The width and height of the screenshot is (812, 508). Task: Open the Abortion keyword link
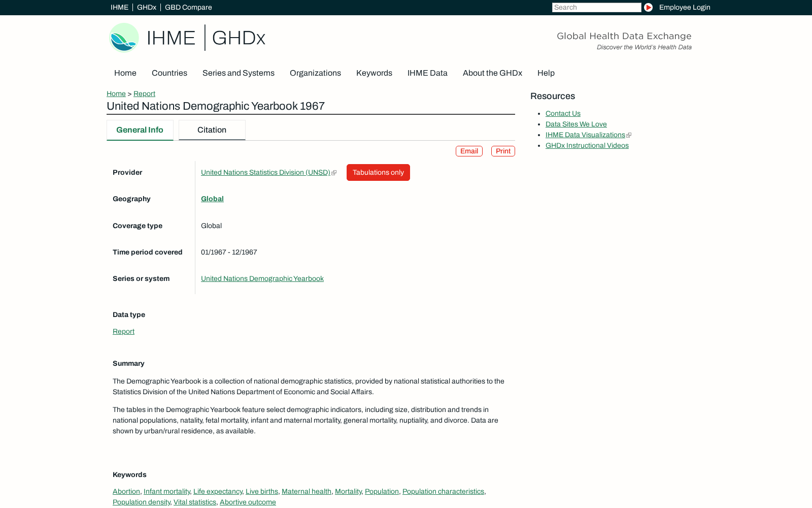[x=126, y=492]
